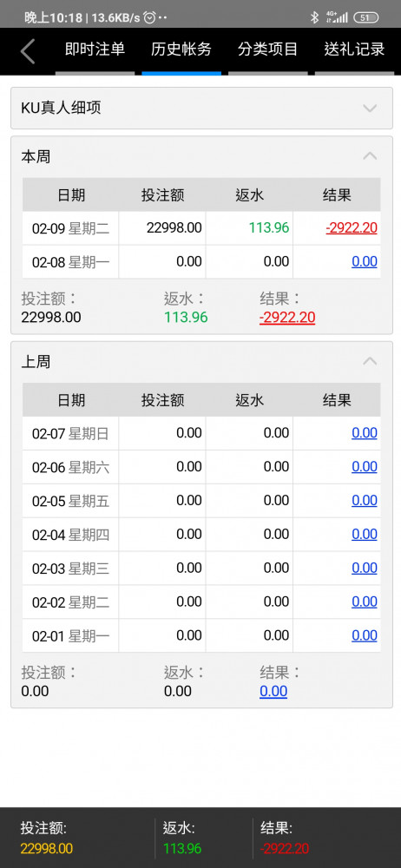Tap 上周 table 返水 column header
This screenshot has height=868, width=401.
[x=250, y=399]
